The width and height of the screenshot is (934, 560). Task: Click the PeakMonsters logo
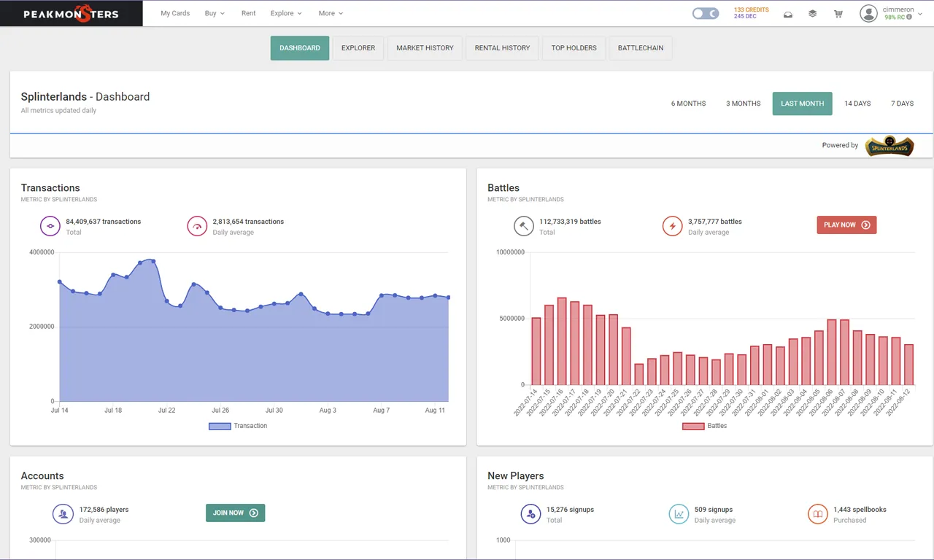pos(71,14)
